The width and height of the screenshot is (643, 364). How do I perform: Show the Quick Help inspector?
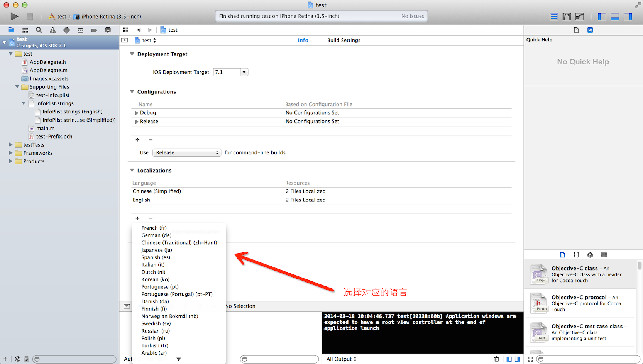click(x=590, y=30)
